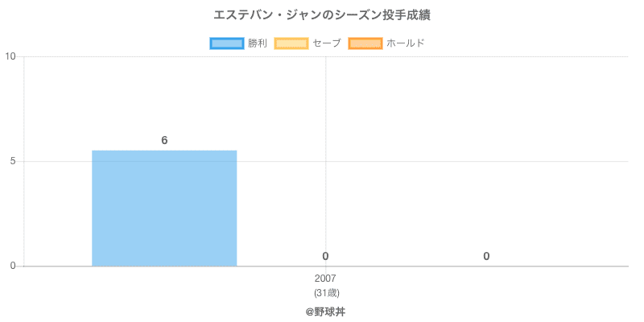The width and height of the screenshot is (644, 322).
Task: Click the @野球丼 credit text
Action: click(x=325, y=311)
